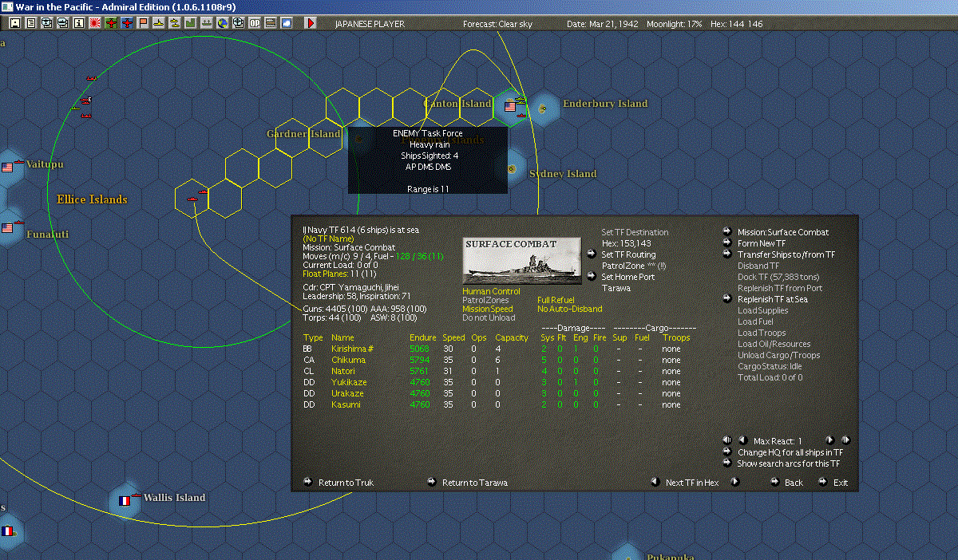Open the document list icon in toolbar
958x560 pixels.
pyautogui.click(x=31, y=23)
